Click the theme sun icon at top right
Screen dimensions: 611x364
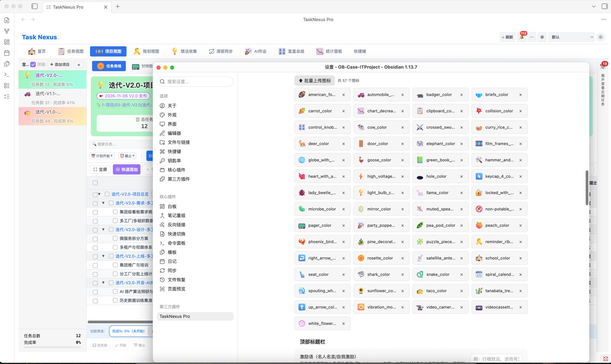601,37
